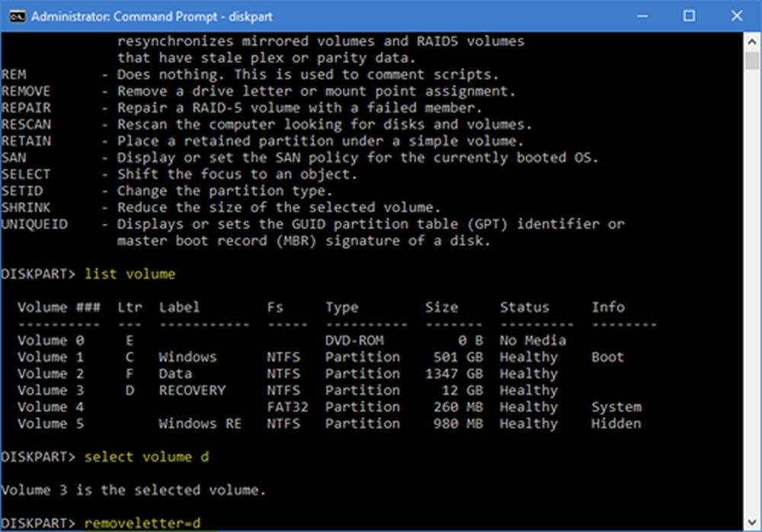Image resolution: width=762 pixels, height=532 pixels.
Task: Click the '260 MB' size cell
Action: (x=458, y=407)
